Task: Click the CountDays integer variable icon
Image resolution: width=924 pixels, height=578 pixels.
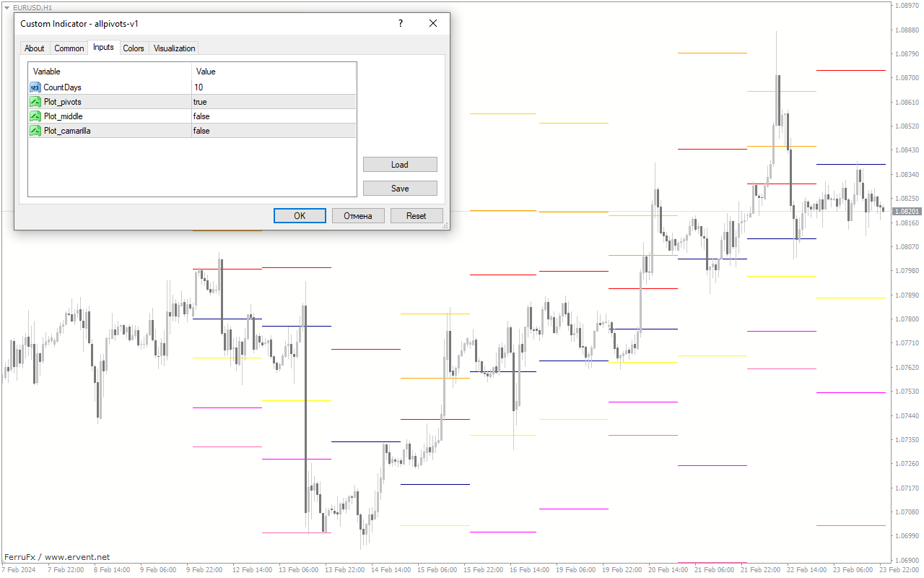Action: click(x=35, y=87)
